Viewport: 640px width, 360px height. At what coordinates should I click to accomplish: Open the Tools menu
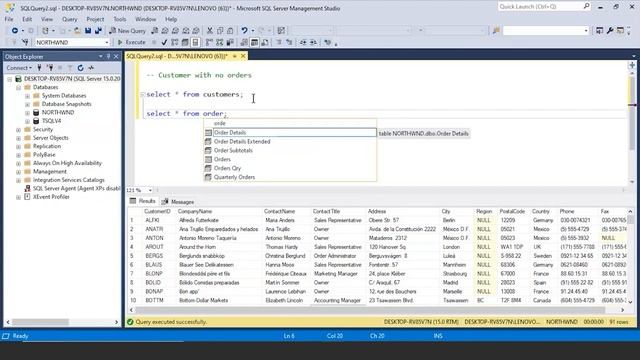pyautogui.click(x=120, y=19)
